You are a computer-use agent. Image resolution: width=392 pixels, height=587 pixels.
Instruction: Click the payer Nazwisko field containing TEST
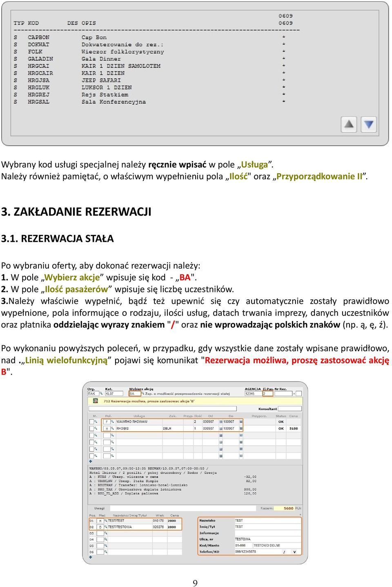(x=267, y=520)
